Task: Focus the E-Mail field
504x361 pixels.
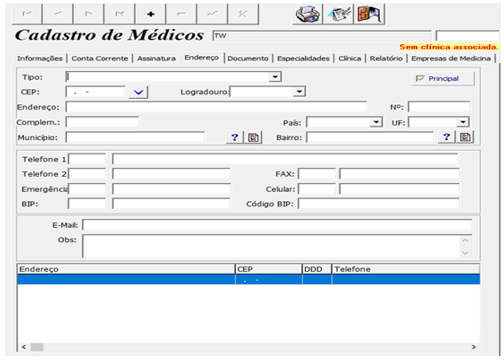Action: point(277,225)
